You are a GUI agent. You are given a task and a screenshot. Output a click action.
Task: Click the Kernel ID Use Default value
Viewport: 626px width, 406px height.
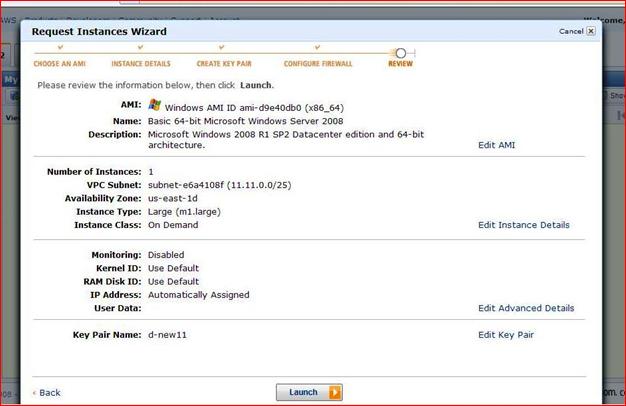click(x=173, y=268)
